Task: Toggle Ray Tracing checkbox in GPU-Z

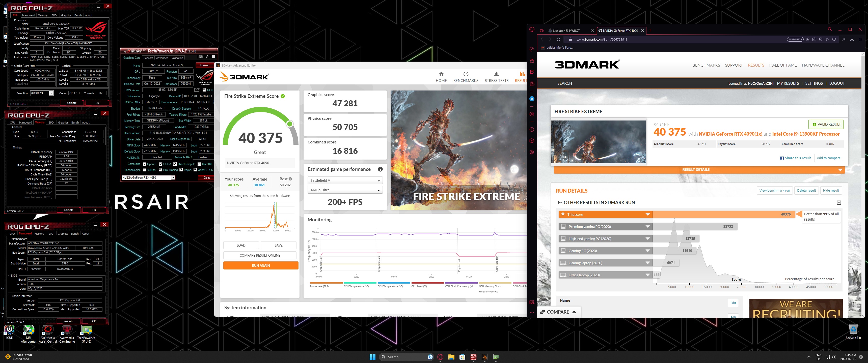Action: pos(160,170)
